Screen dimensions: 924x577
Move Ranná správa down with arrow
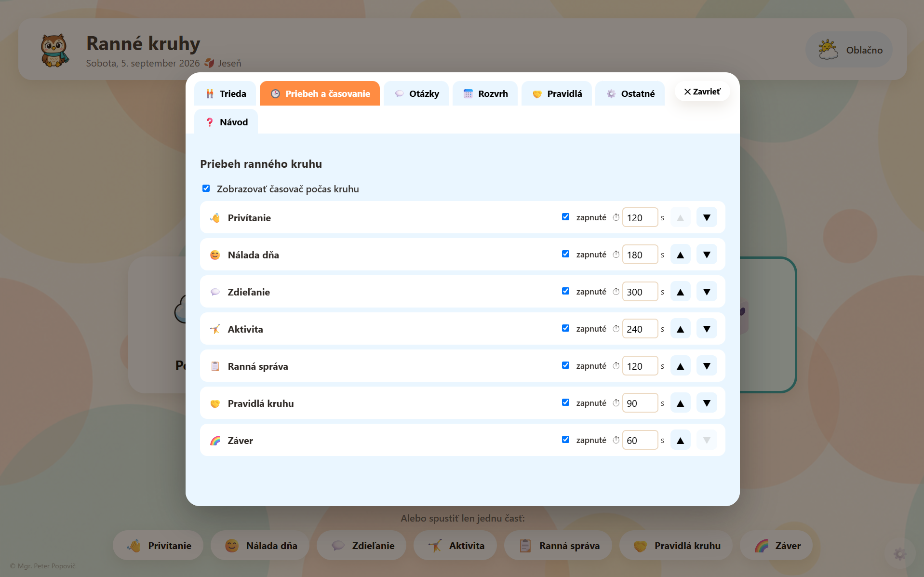pos(707,366)
